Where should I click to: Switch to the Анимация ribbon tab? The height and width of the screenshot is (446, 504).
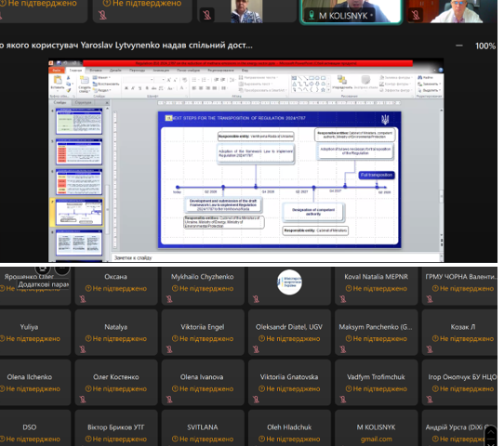[161, 70]
